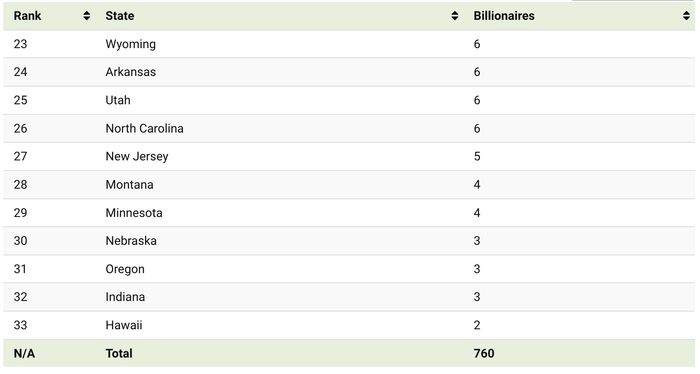Click the New Jersey row
Screen dimensions: 700x374
(x=349, y=157)
